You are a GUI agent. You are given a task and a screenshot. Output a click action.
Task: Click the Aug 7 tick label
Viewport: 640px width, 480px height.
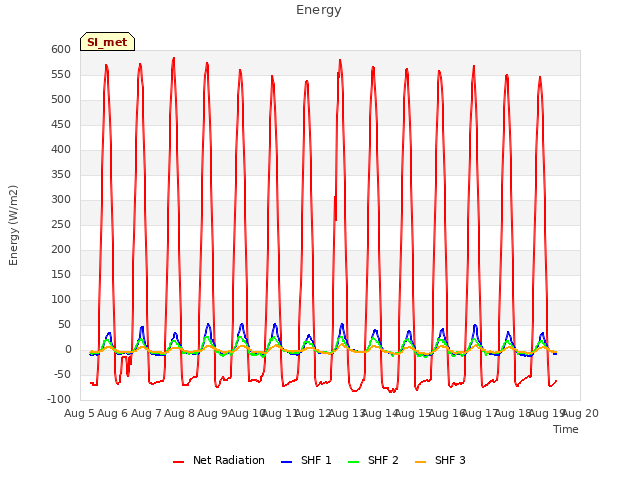tap(147, 413)
